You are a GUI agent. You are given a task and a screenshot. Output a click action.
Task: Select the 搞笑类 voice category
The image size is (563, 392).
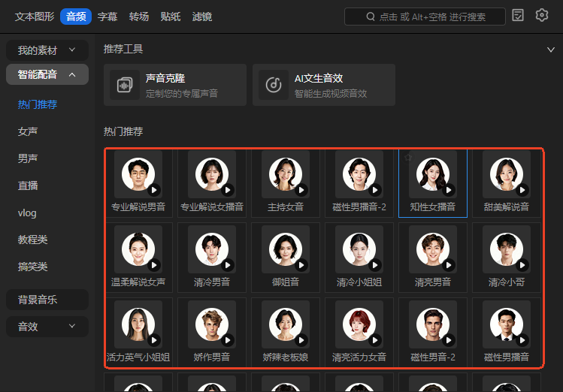click(x=32, y=267)
